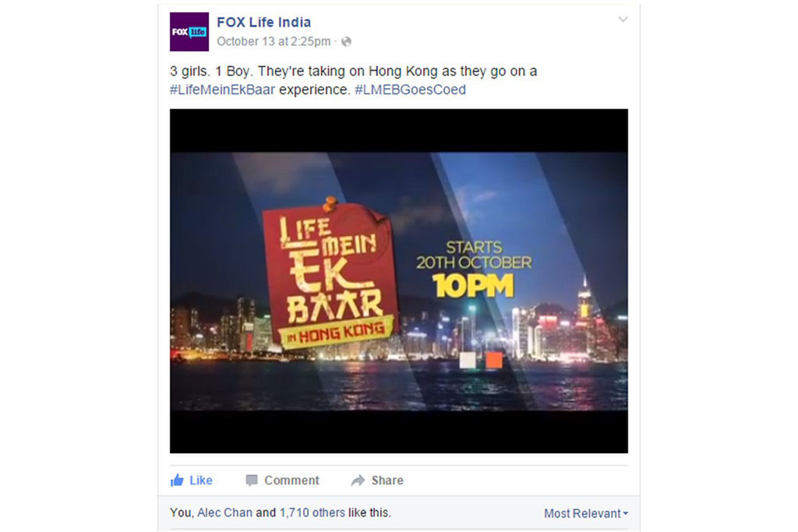This screenshot has width=798, height=532.
Task: Click the Comment button label
Action: pyautogui.click(x=291, y=480)
